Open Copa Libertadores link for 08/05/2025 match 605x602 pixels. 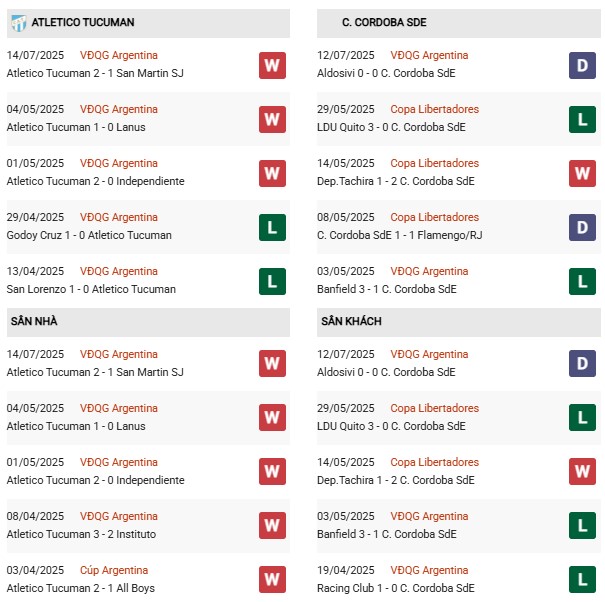(434, 217)
